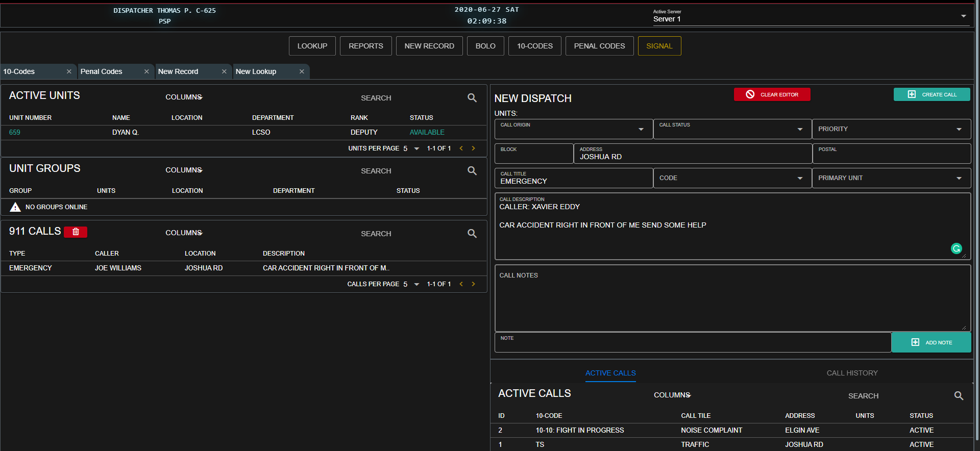Close the Penal Codes tab
This screenshot has height=451, width=980.
click(146, 71)
